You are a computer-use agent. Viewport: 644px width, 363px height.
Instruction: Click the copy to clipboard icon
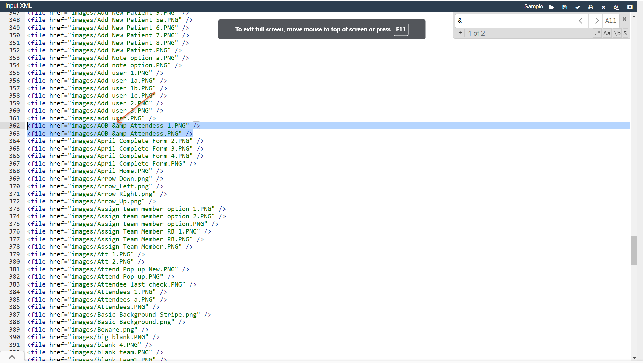click(x=617, y=7)
